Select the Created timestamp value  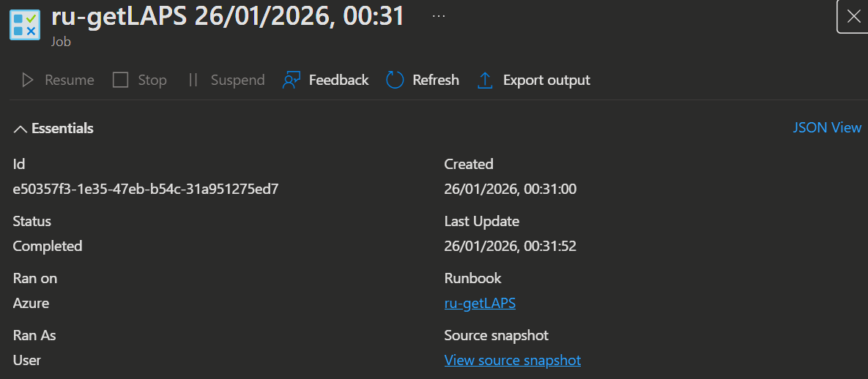[510, 189]
